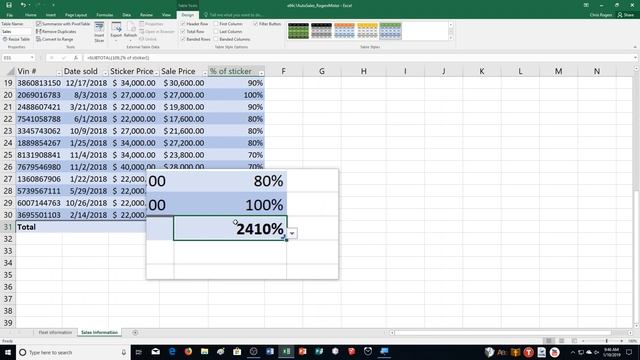640x360 pixels.
Task: Enable the Last Column checkbox
Action: point(216,31)
